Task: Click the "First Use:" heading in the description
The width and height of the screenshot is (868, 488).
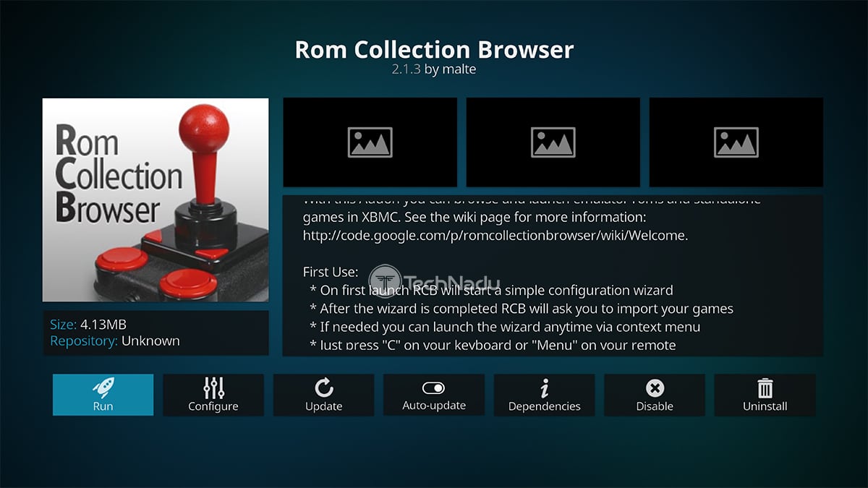Action: click(x=331, y=272)
